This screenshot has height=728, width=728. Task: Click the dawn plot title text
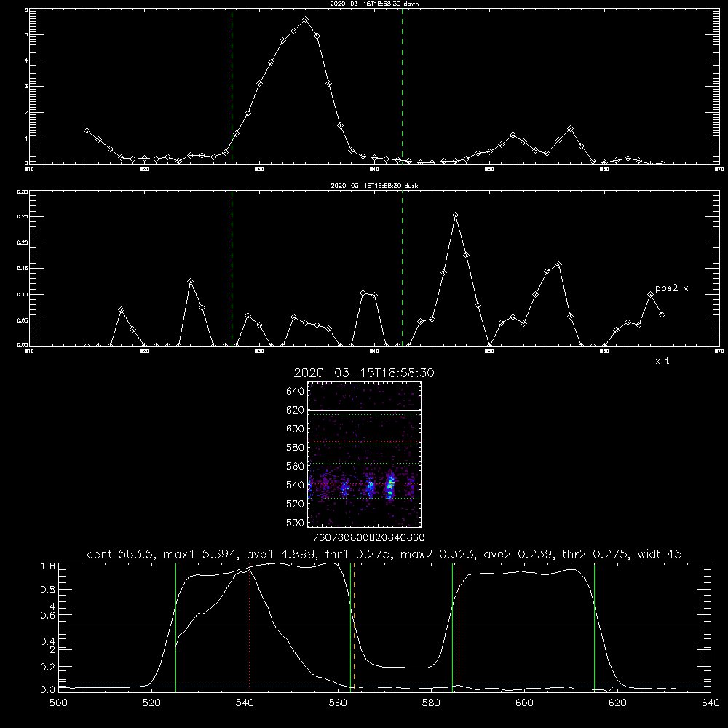(374, 4)
